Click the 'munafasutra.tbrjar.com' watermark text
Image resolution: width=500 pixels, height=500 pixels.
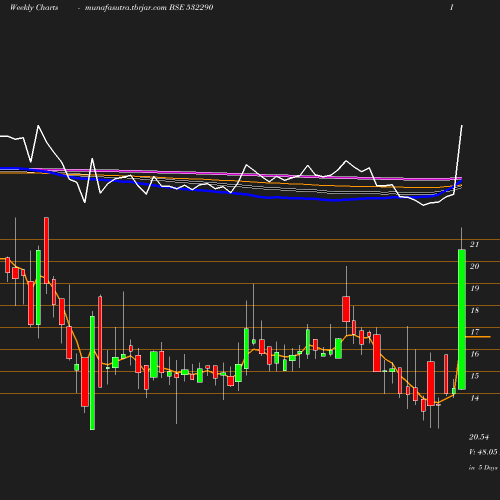tap(126, 8)
